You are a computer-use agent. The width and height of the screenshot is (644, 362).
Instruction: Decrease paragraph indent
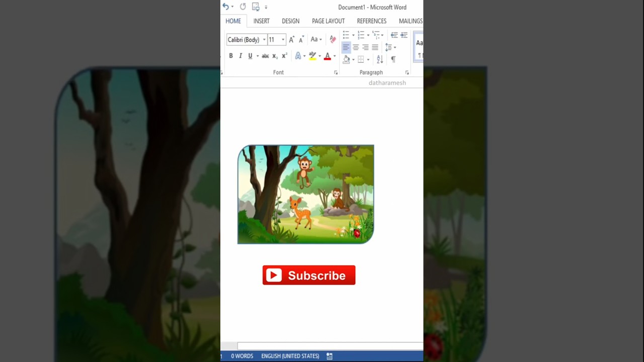tap(394, 35)
